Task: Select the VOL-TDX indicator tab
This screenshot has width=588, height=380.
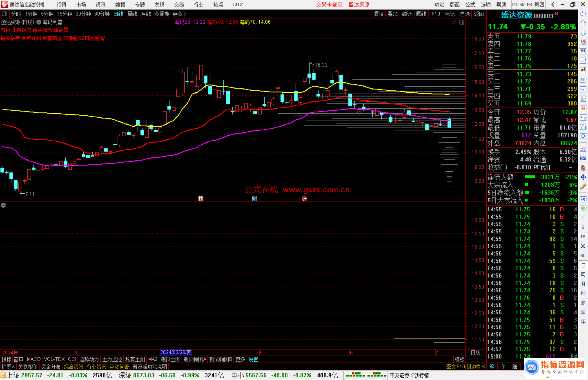Action: point(54,359)
